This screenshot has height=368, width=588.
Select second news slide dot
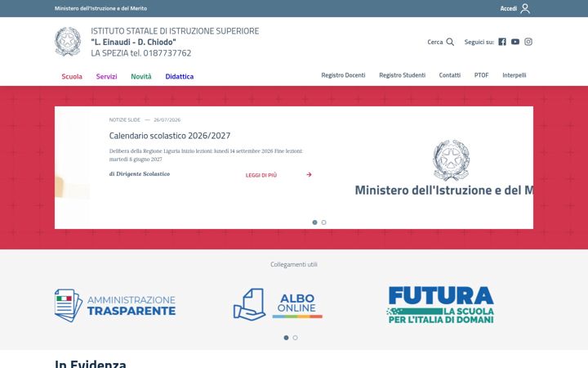pyautogui.click(x=324, y=222)
